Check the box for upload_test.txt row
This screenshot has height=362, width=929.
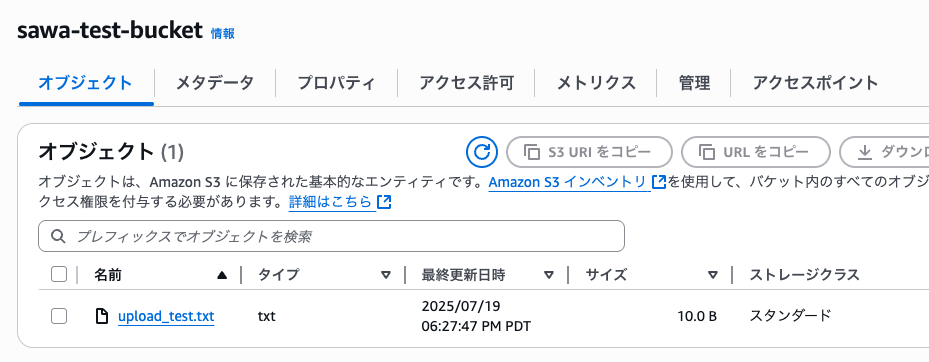(59, 316)
